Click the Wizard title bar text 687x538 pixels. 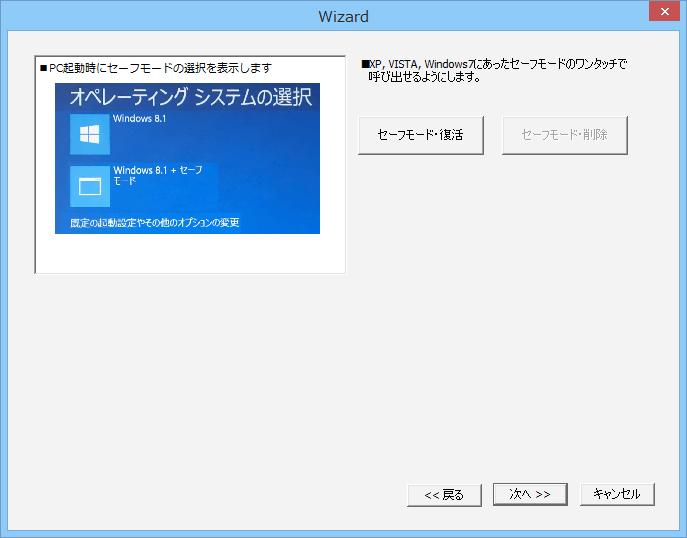(344, 17)
